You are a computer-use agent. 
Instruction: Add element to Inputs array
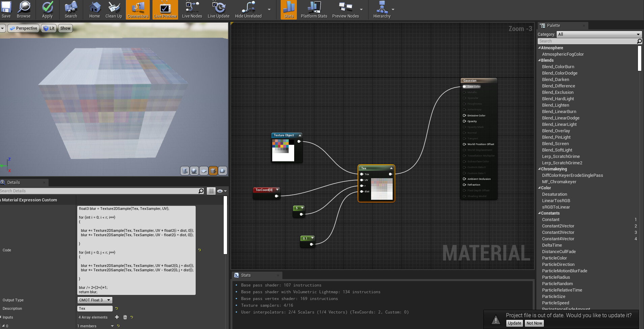click(117, 317)
